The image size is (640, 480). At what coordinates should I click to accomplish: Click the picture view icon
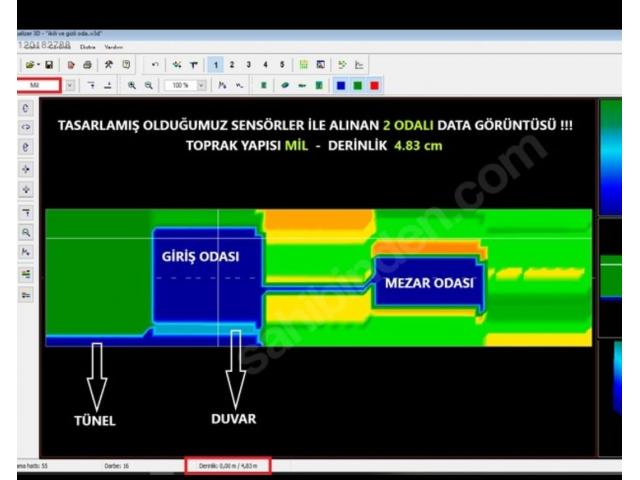coord(321,64)
